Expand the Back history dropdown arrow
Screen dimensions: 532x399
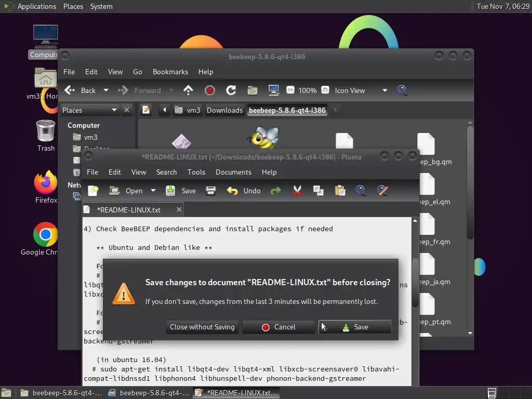click(106, 90)
